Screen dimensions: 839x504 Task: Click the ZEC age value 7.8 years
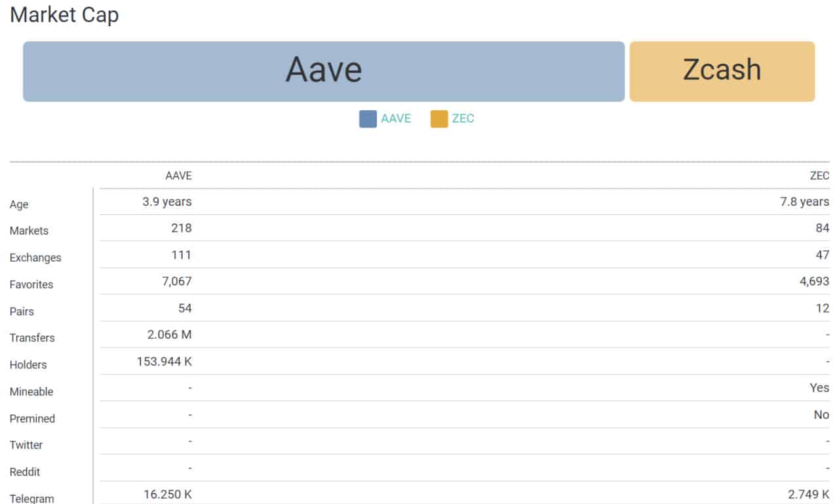click(x=804, y=202)
